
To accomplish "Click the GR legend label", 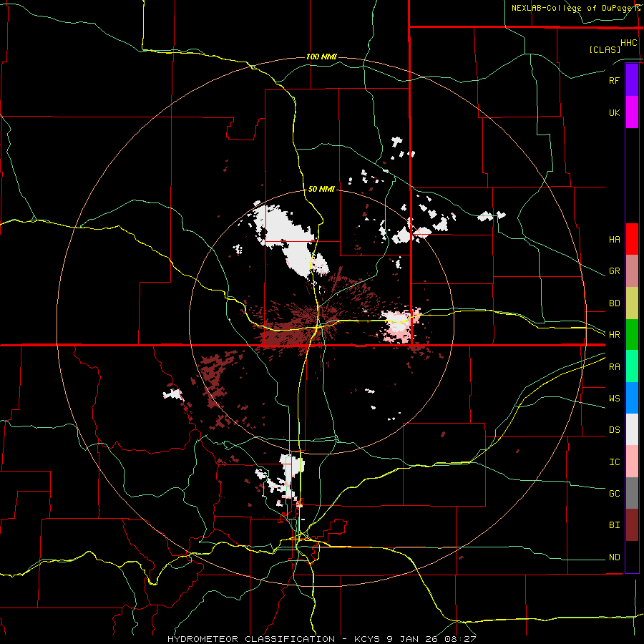I will 614,271.
